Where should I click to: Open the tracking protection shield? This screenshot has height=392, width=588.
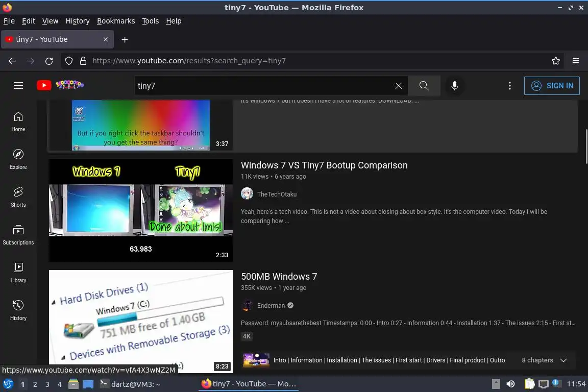(68, 61)
